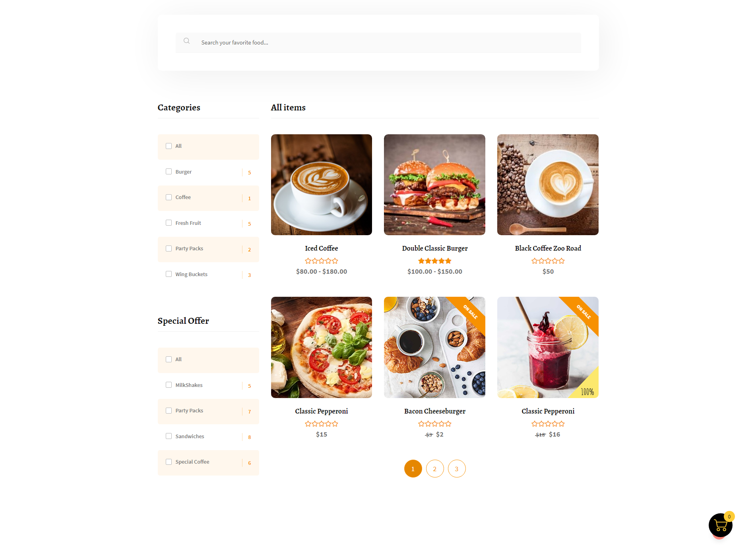Tick the Burger category checkbox

pos(169,172)
